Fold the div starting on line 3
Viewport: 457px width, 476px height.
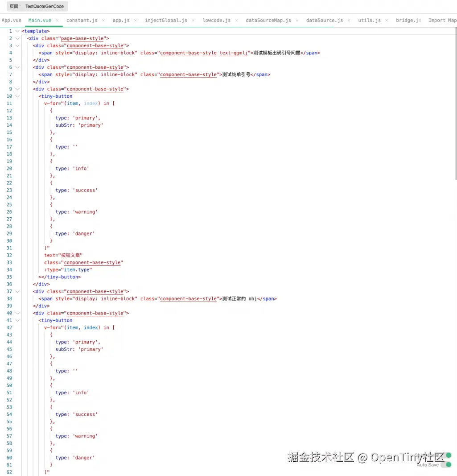tap(17, 46)
